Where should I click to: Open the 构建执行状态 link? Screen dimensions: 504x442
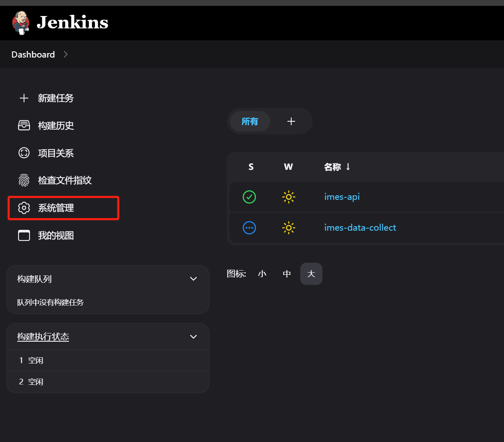[x=43, y=337]
